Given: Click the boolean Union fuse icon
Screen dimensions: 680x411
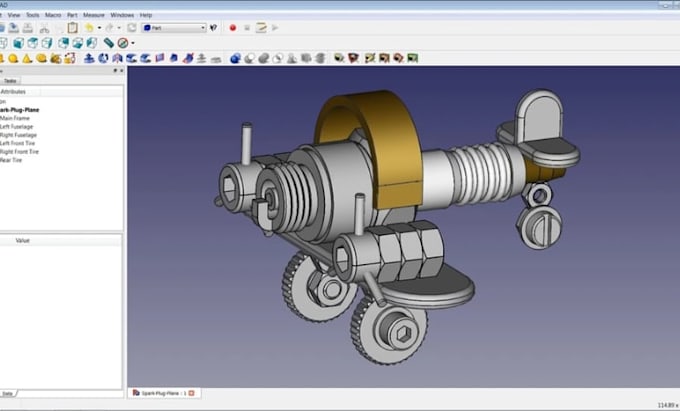Looking at the screenshot, I should pyautogui.click(x=264, y=58).
